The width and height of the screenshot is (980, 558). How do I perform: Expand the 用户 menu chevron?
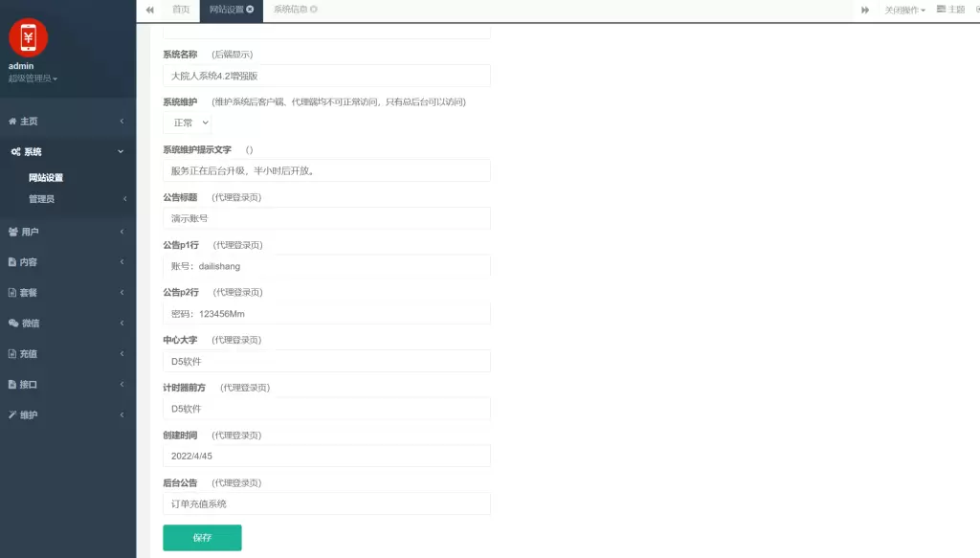point(122,232)
